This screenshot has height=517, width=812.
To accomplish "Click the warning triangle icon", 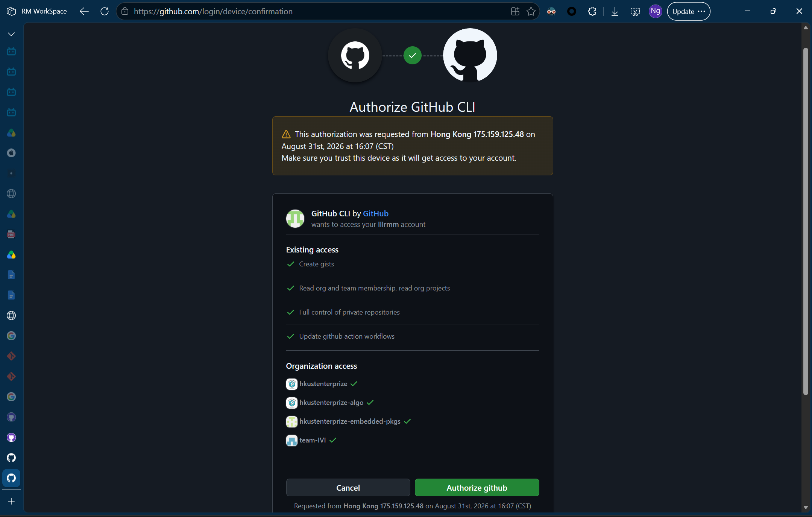I will pyautogui.click(x=286, y=134).
